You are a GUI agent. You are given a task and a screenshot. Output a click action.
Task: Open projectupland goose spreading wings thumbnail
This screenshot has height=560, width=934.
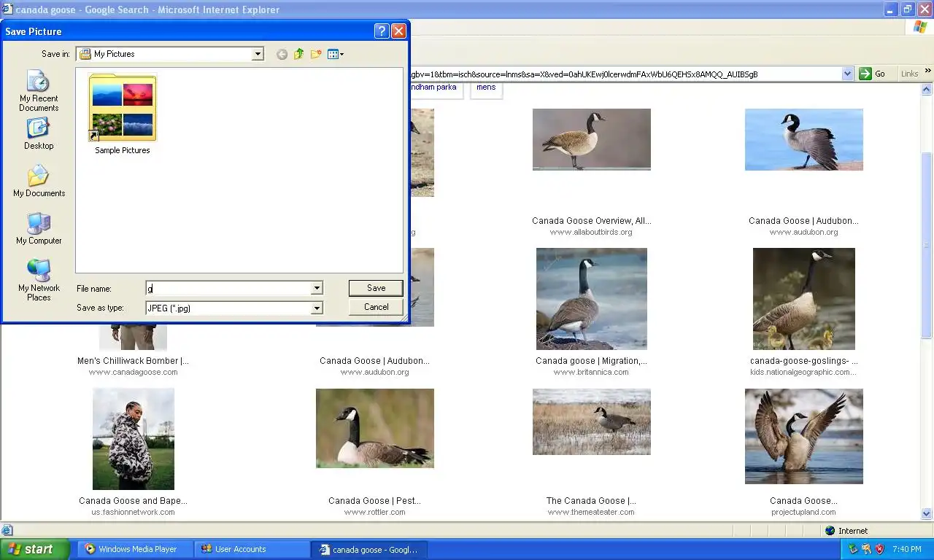803,436
